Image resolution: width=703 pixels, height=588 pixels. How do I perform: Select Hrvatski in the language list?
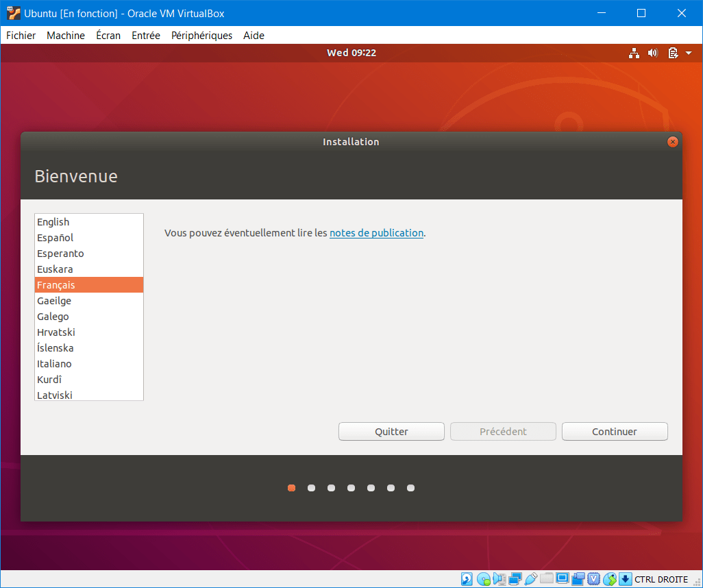[x=89, y=332]
